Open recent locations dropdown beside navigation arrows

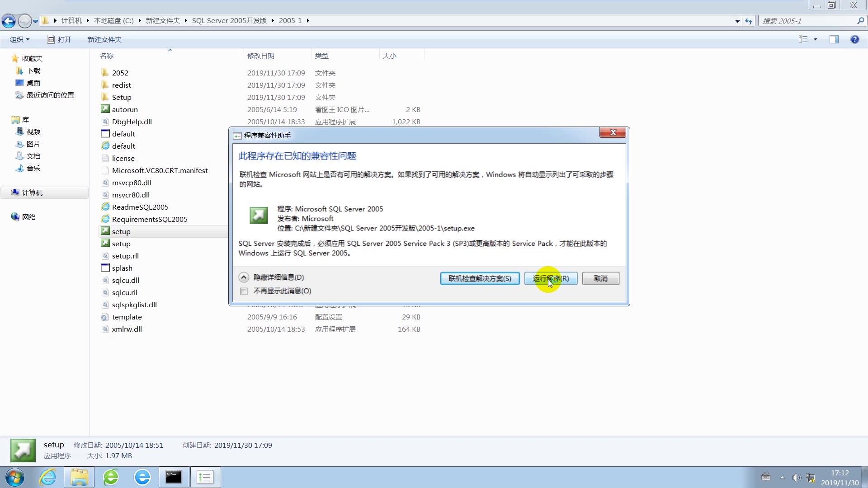coord(35,21)
